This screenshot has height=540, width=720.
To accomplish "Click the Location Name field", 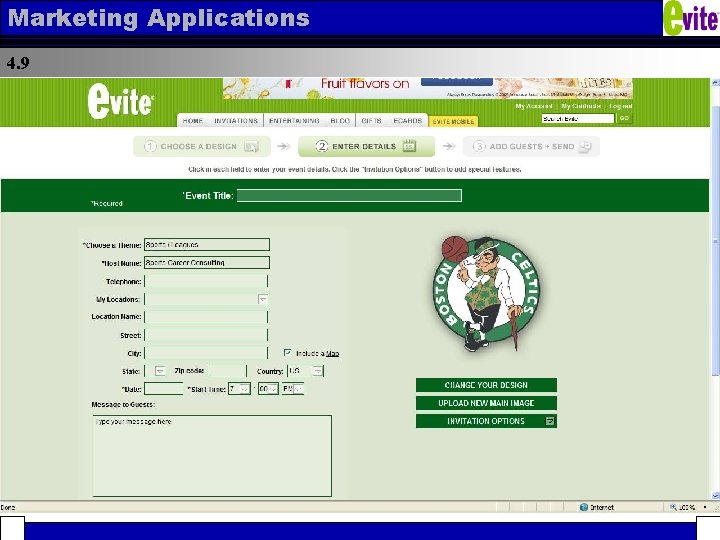I will coord(206,317).
